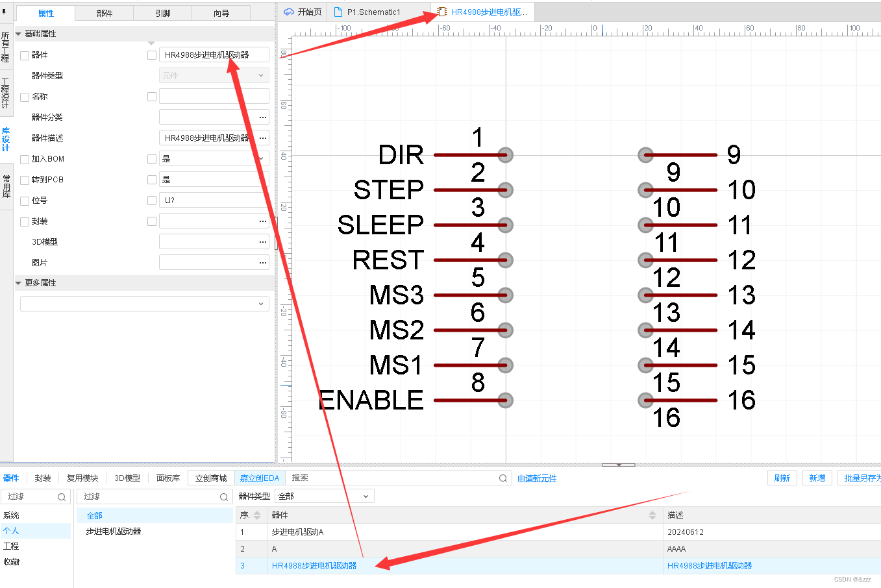This screenshot has width=881, height=588.
Task: Collapse the 基础属性 section
Action: click(x=18, y=34)
